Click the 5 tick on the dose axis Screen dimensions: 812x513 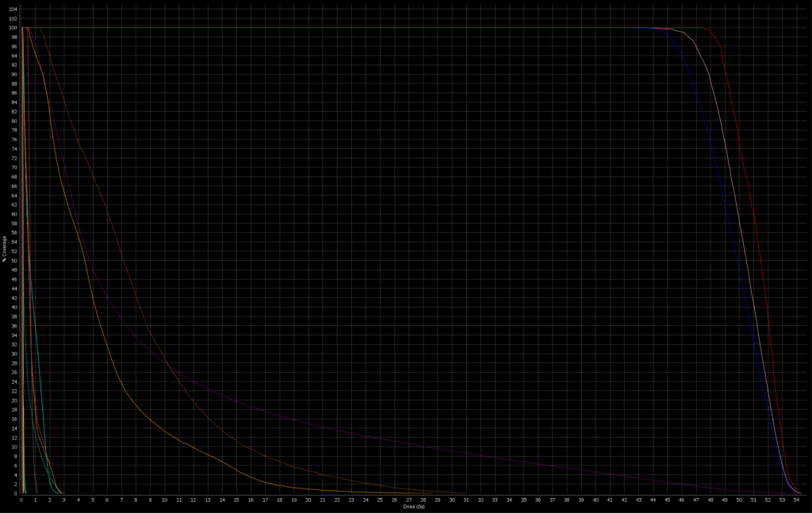93,500
